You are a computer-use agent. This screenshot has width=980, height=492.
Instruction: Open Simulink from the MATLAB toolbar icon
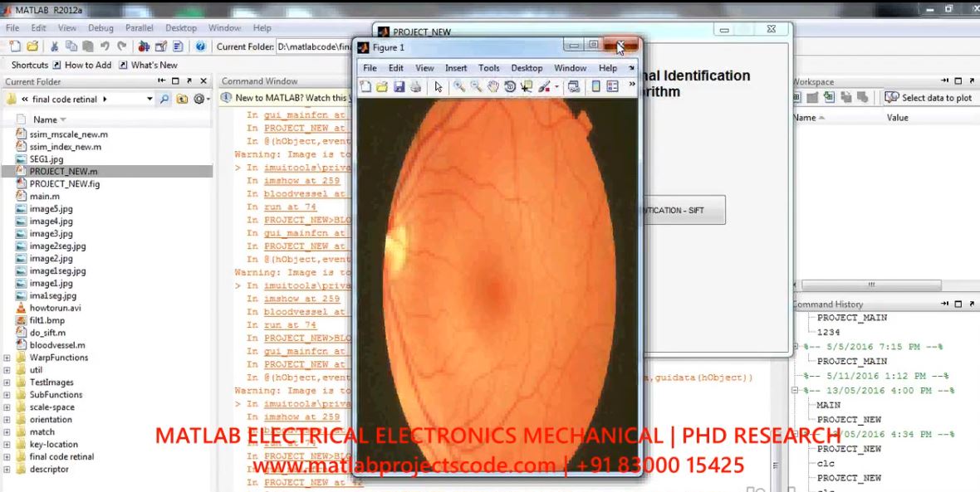tap(144, 46)
